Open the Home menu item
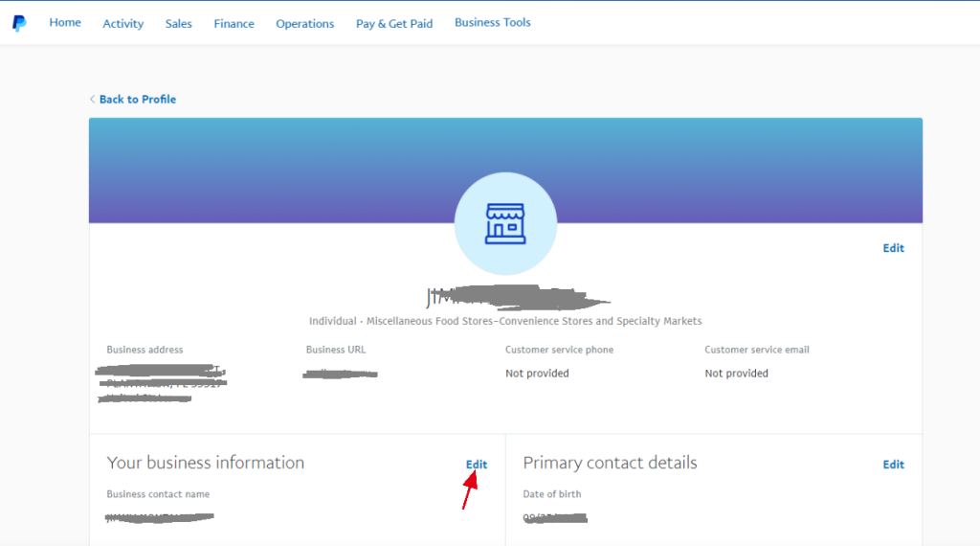 point(65,23)
